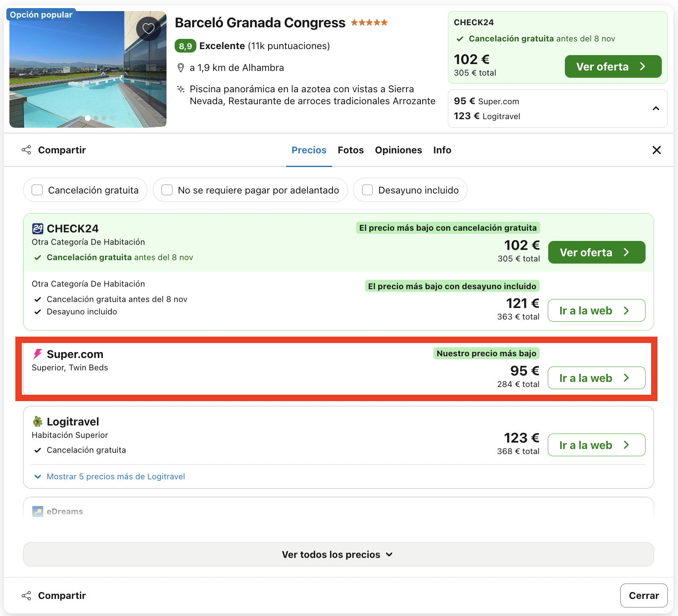Click the hotel name Barceló Granada Congress
The height and width of the screenshot is (616, 678).
(260, 22)
